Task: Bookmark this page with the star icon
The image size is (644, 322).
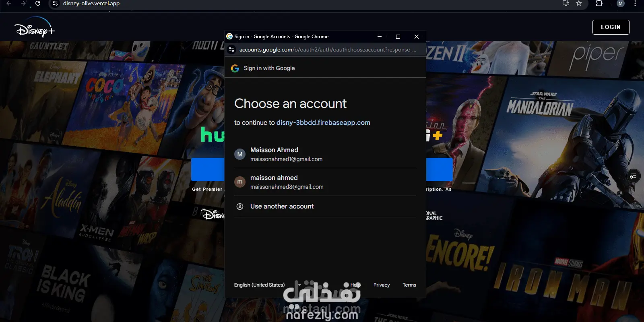Action: [579, 3]
